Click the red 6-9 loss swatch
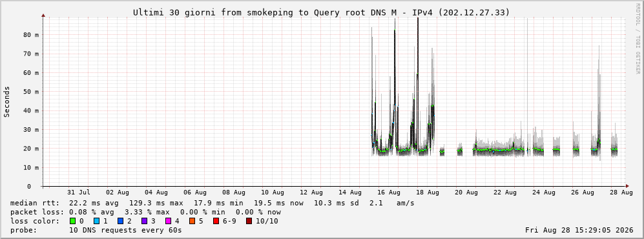Viewport: 644px width, 239px height. pyautogui.click(x=216, y=222)
